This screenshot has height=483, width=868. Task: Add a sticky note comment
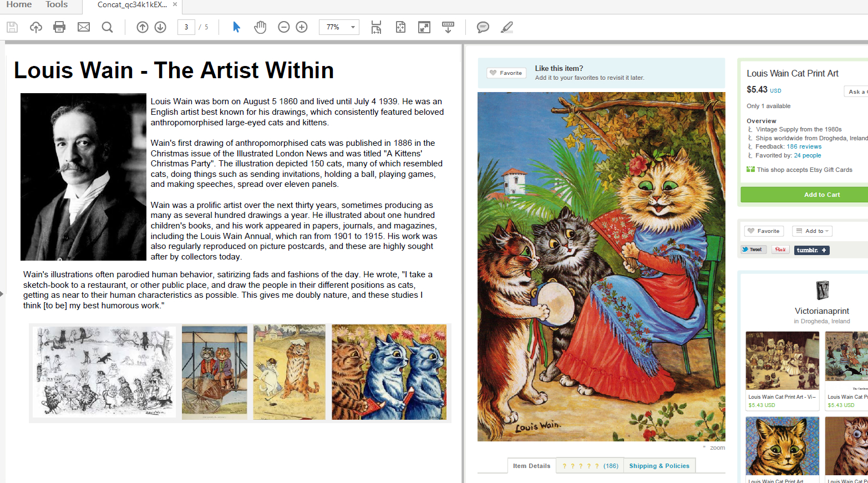pos(483,27)
